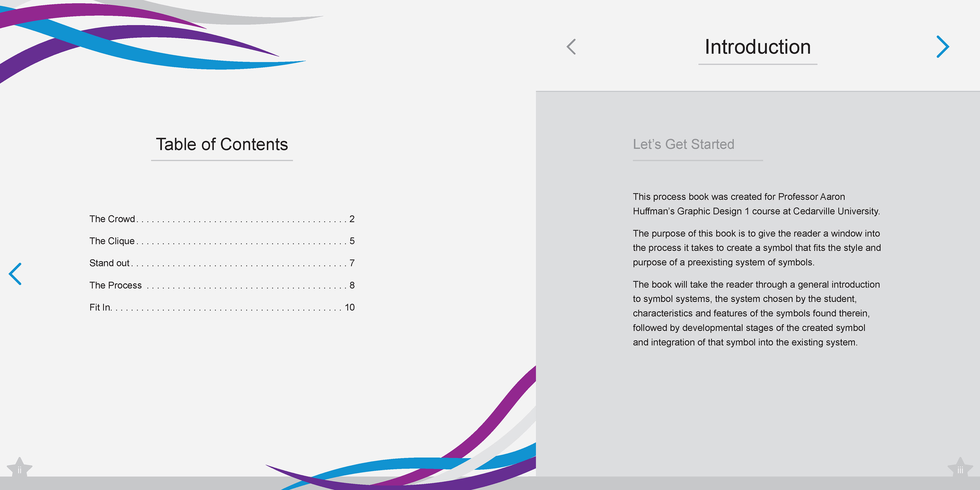The image size is (980, 490).
Task: Jump to the Stand out chapter
Action: point(222,263)
